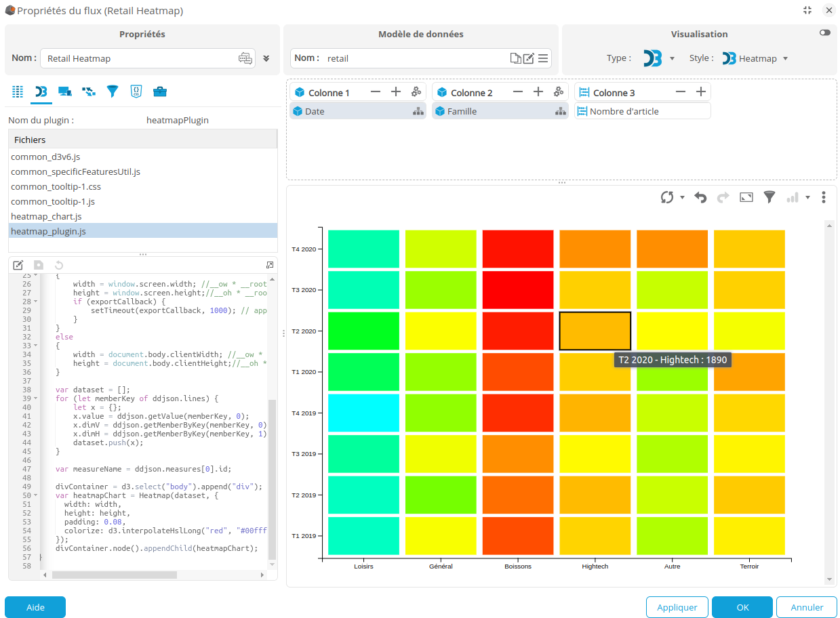Select heatmap_chart.js in file list
This screenshot has width=840, height=618.
pos(46,216)
